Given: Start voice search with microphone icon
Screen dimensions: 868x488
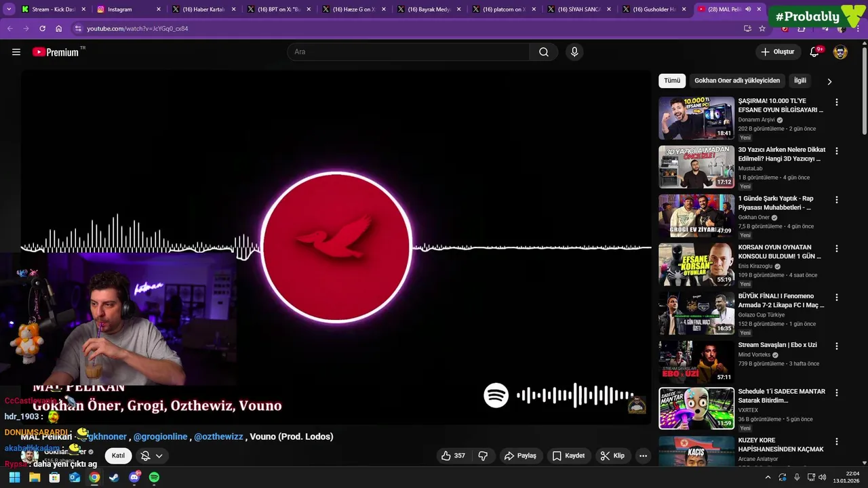Looking at the screenshot, I should [x=574, y=52].
